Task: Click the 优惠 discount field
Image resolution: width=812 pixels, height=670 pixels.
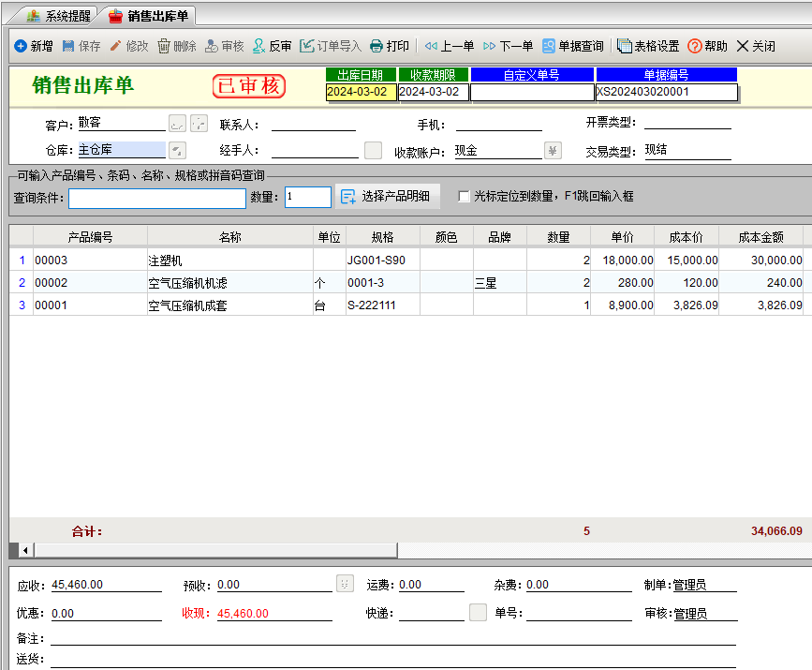Action: coord(106,614)
